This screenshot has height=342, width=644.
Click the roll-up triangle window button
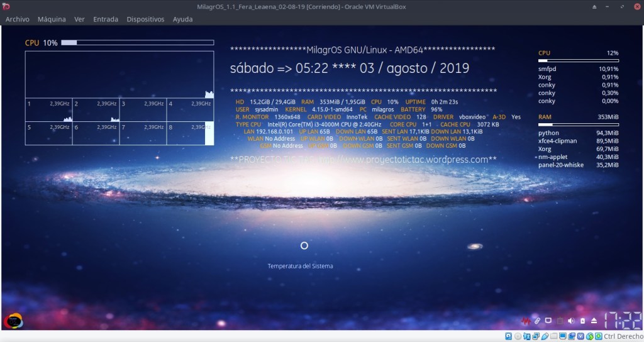click(594, 6)
